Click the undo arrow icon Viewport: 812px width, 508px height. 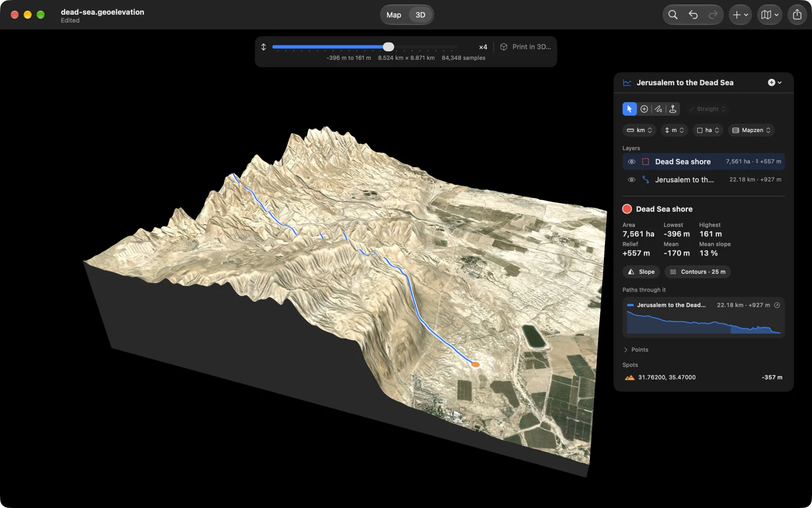point(693,15)
